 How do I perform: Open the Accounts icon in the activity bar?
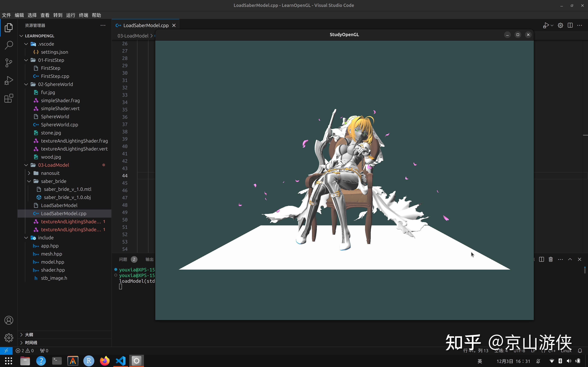click(x=9, y=320)
